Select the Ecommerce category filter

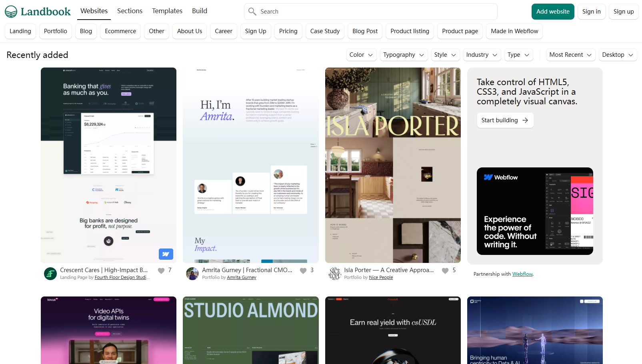[120, 31]
